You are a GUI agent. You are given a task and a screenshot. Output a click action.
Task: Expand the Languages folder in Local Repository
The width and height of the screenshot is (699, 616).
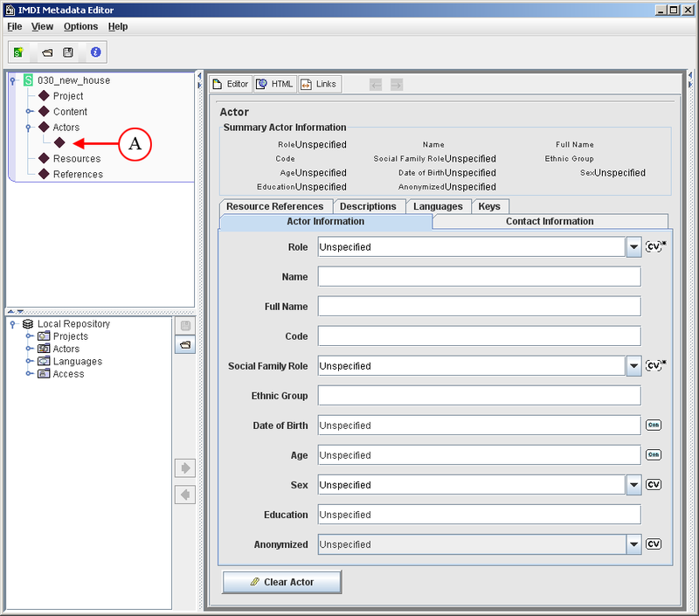pyautogui.click(x=29, y=361)
